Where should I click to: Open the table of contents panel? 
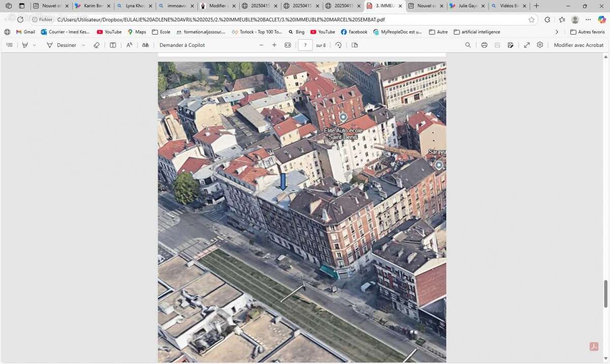pyautogui.click(x=9, y=45)
